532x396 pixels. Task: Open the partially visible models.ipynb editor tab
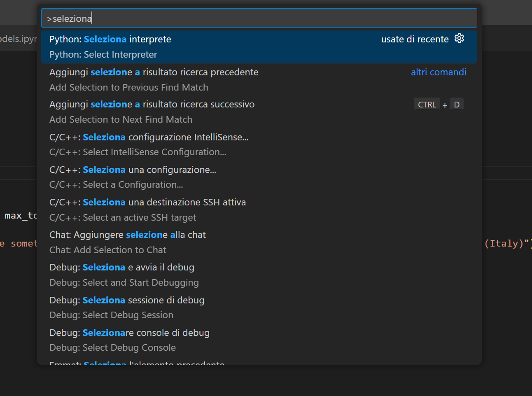pos(18,39)
